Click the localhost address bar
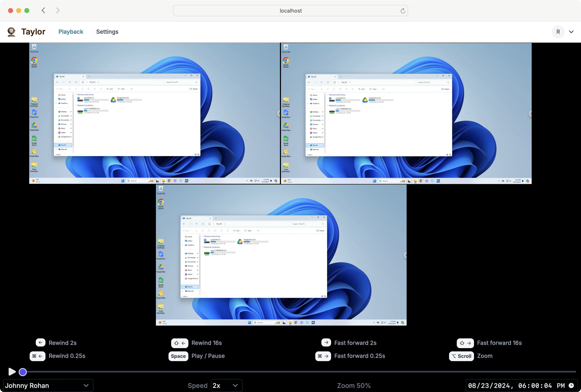Image resolution: width=581 pixels, height=392 pixels. [290, 11]
